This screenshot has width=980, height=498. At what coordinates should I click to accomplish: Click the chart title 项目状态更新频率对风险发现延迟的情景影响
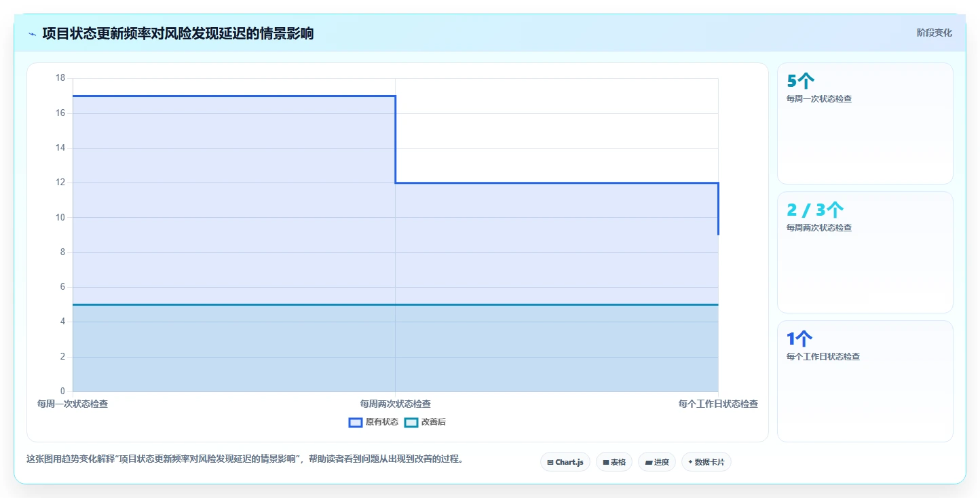click(178, 33)
